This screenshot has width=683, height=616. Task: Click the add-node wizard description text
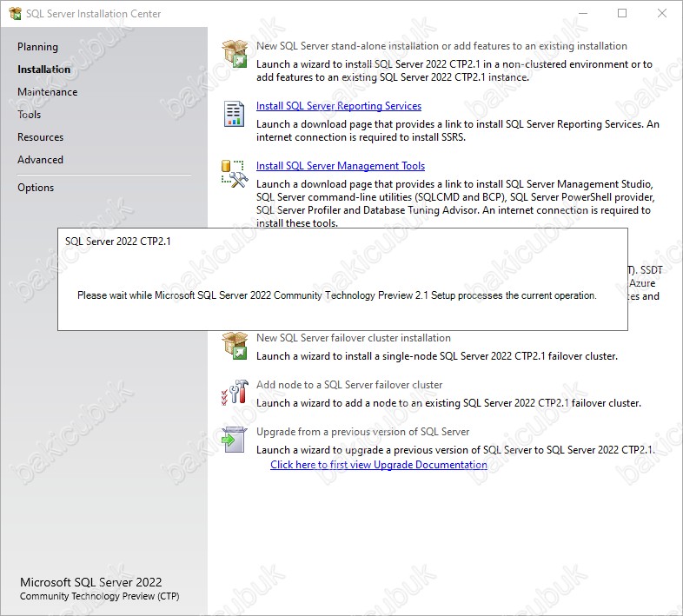[x=448, y=403]
